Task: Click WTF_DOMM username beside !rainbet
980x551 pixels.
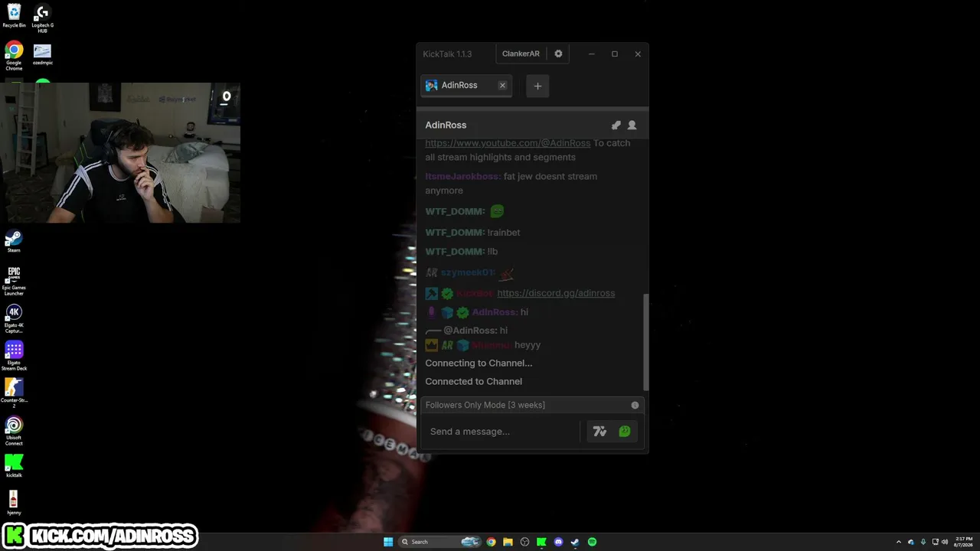Action: tap(455, 233)
